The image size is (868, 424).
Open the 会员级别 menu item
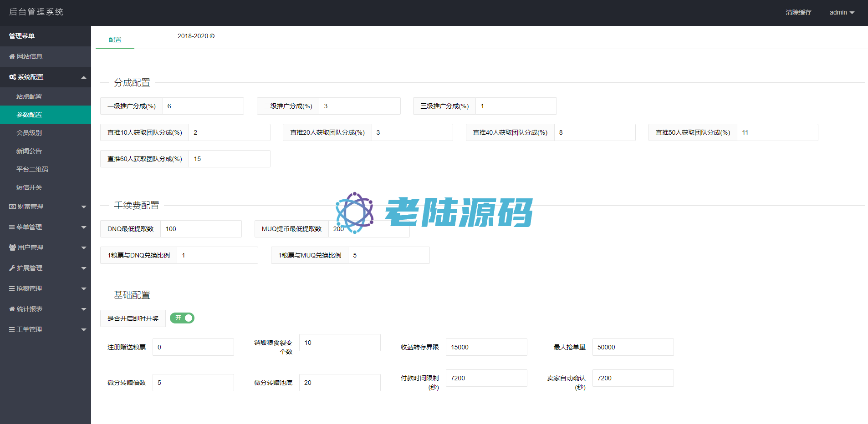29,133
